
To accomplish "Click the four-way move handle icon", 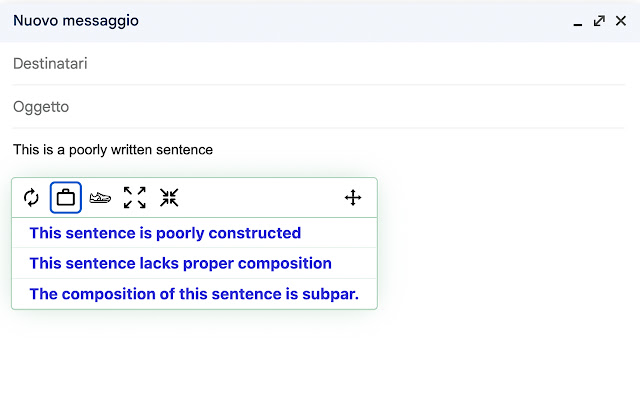I will [x=353, y=198].
